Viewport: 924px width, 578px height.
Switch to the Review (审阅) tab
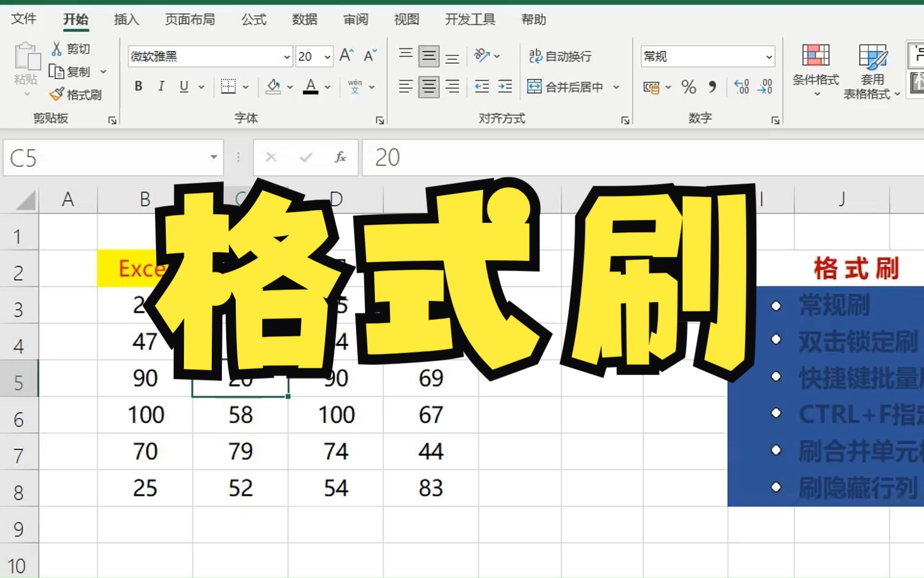click(x=356, y=19)
